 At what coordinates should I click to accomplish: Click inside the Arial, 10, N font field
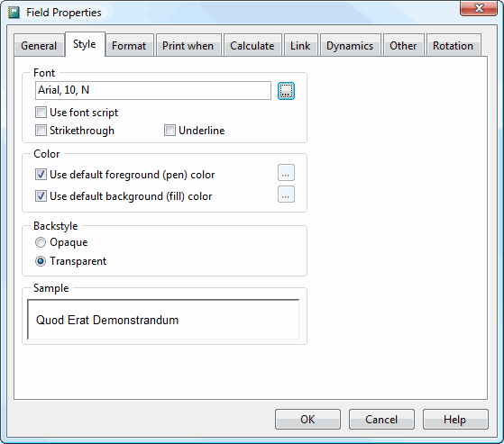click(x=153, y=90)
